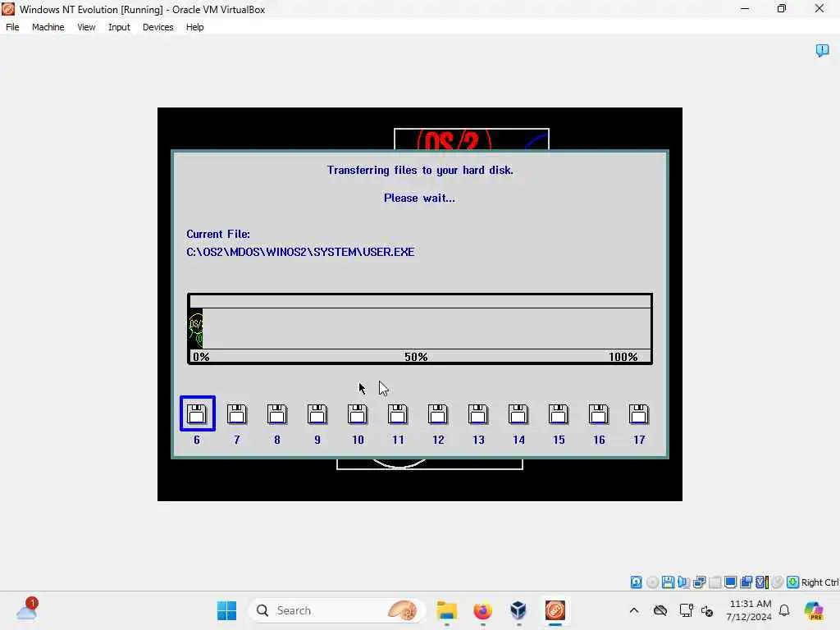This screenshot has width=840, height=630.
Task: Click diskette icon number 11
Action: click(x=398, y=414)
